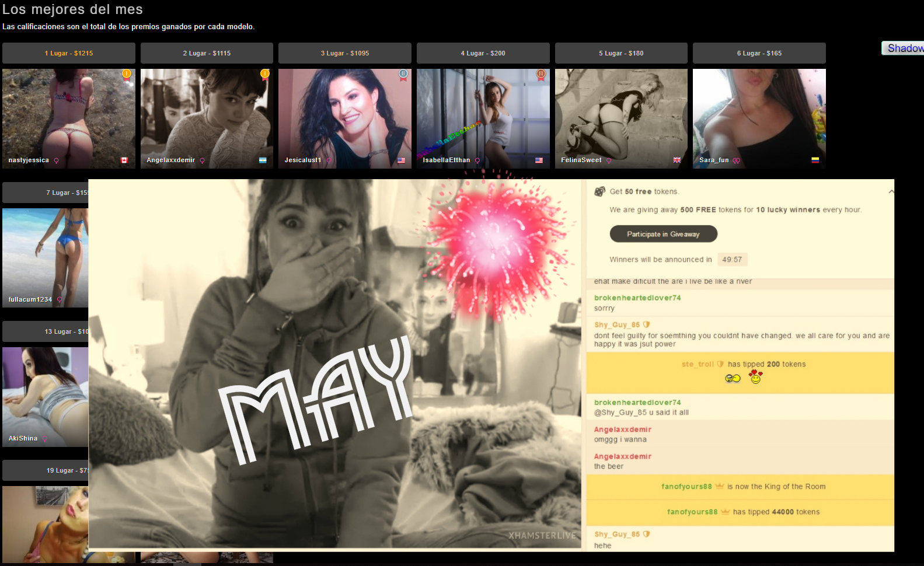The height and width of the screenshot is (566, 924).
Task: Click the crown icon next to King of the Room message
Action: (720, 486)
